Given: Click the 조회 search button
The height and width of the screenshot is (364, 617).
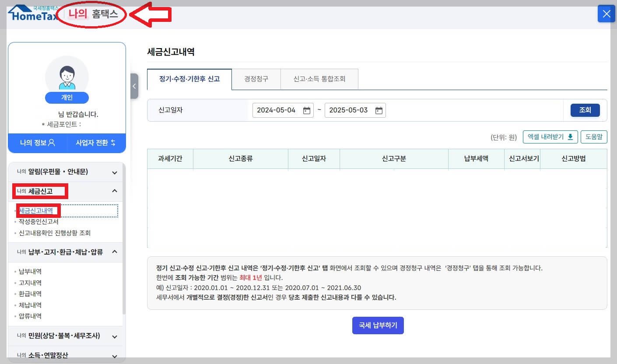Looking at the screenshot, I should [585, 110].
